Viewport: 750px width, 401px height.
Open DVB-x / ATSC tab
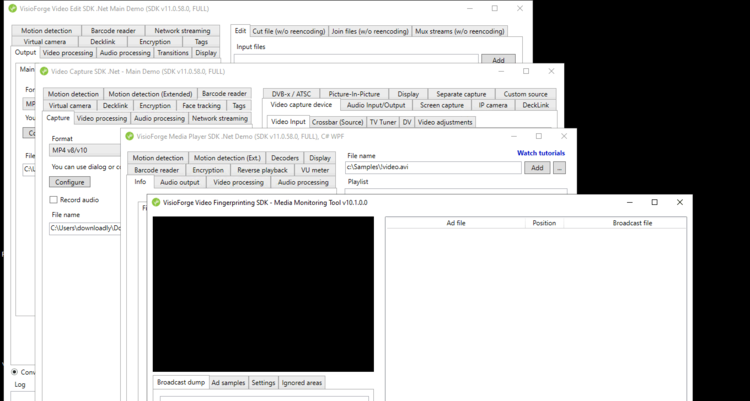click(291, 94)
